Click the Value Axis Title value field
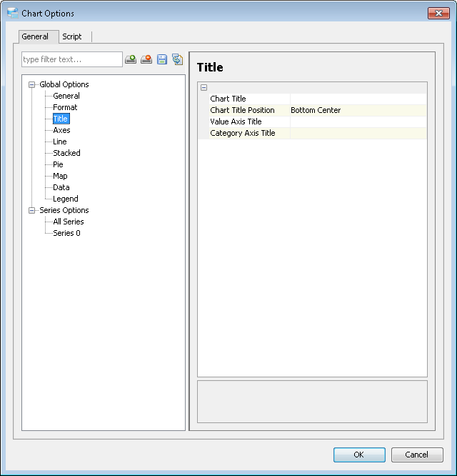Screen dimensions: 457x476 358,122
